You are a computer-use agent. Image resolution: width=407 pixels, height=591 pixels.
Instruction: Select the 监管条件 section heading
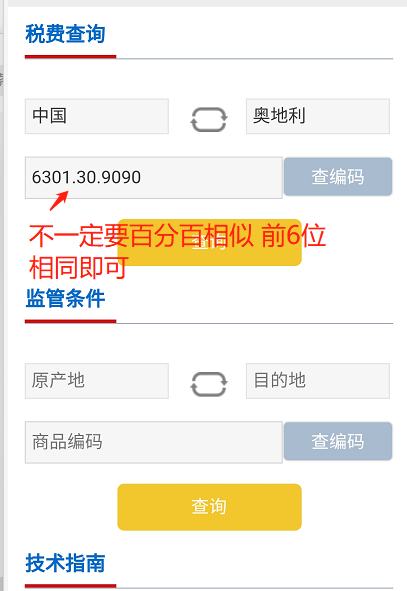coord(65,299)
